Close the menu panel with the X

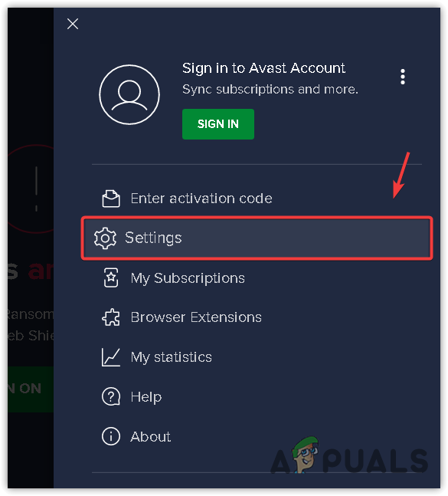[73, 24]
